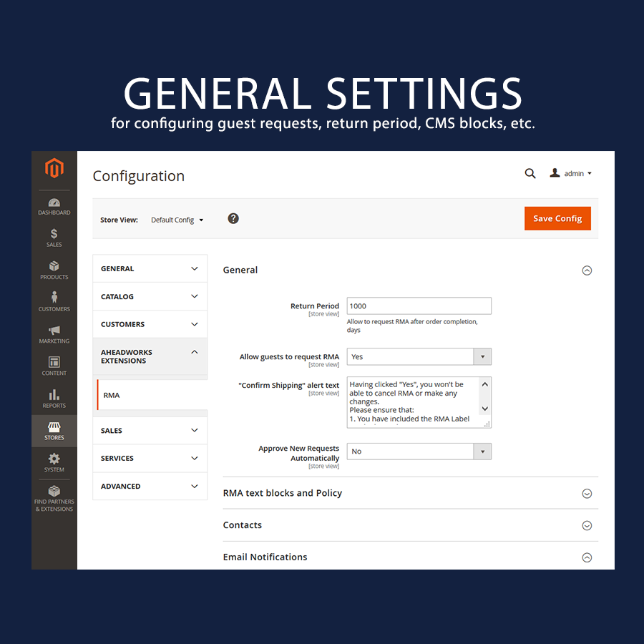Open the Catalog configuration section
644x644 pixels.
[x=150, y=296]
